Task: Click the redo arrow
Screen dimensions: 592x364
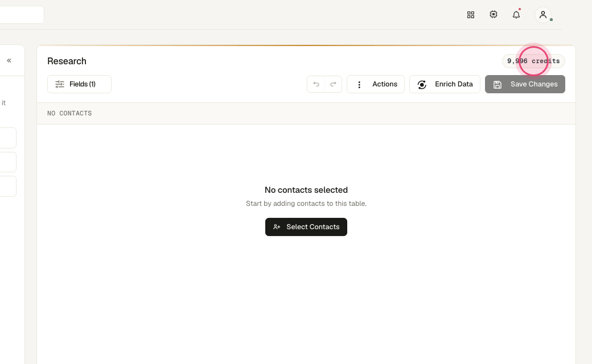Action: [334, 84]
